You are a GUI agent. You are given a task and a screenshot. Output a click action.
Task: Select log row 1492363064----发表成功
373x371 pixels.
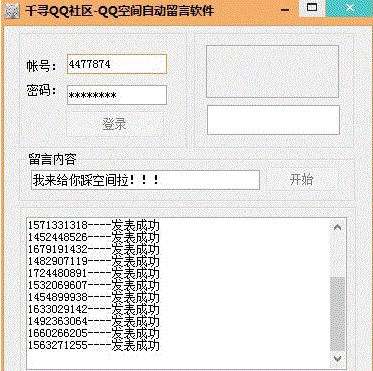(x=94, y=321)
